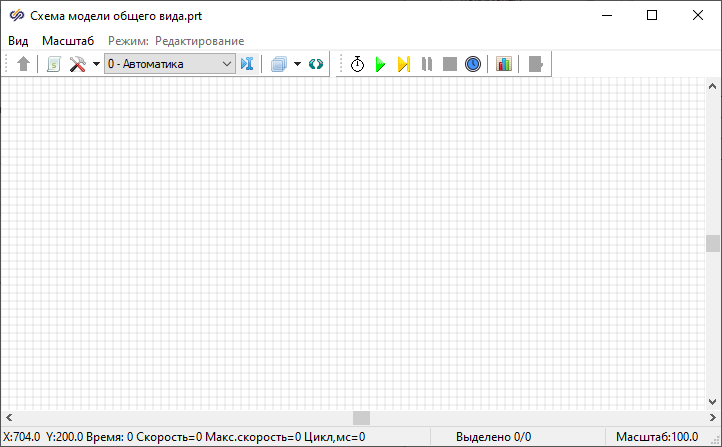Expand the stacked windows dropdown arrow
This screenshot has width=722, height=447.
(297, 64)
